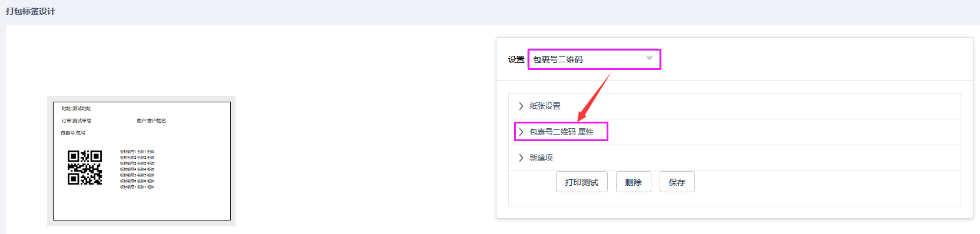
Task: Click the 设置 label text
Action: (x=516, y=59)
